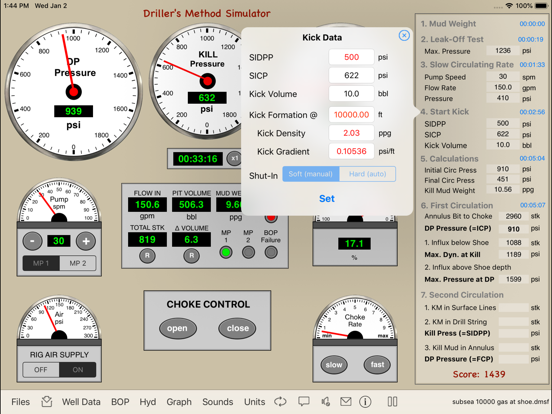Image resolution: width=552 pixels, height=414 pixels.
Task: Click the FLOW IN readout 150.6
Action: tap(147, 205)
